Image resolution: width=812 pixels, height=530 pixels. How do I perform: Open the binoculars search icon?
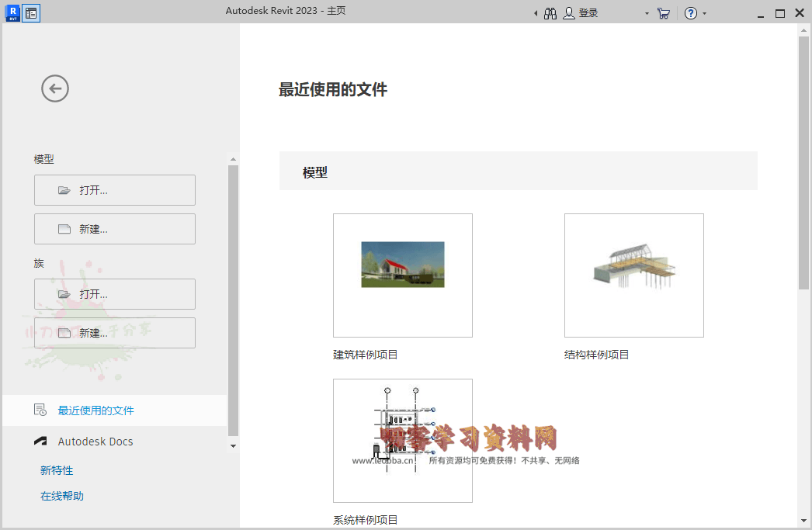pos(550,13)
